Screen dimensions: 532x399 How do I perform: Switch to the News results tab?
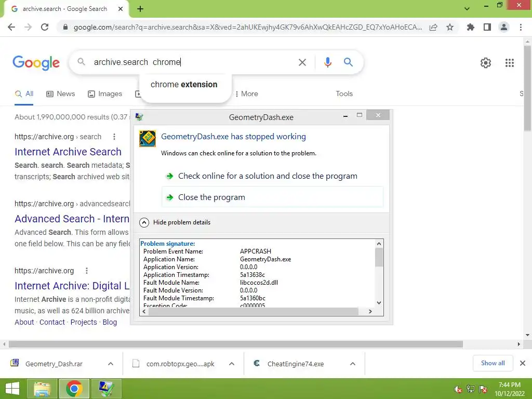pos(60,94)
